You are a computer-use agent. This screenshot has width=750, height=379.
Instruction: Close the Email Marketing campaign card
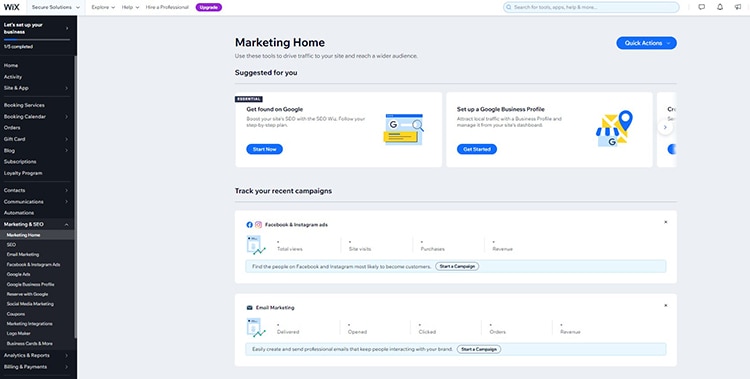pyautogui.click(x=666, y=305)
